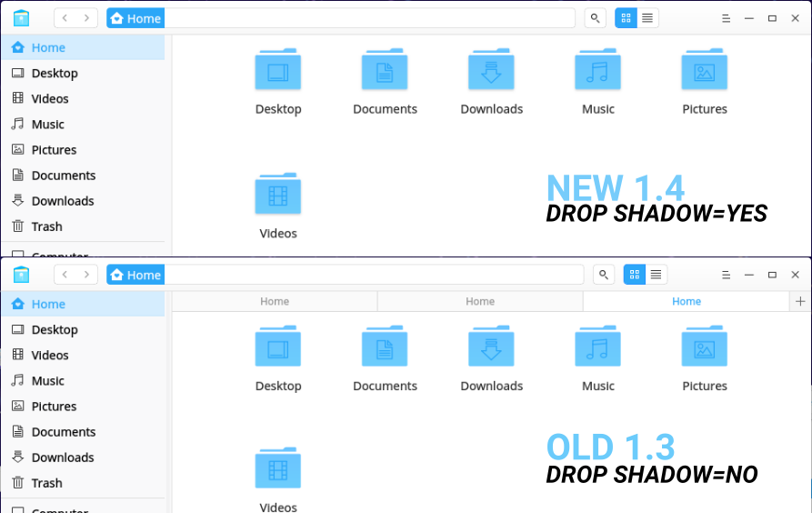Open hamburger menu in top window
812x513 pixels.
coord(726,18)
